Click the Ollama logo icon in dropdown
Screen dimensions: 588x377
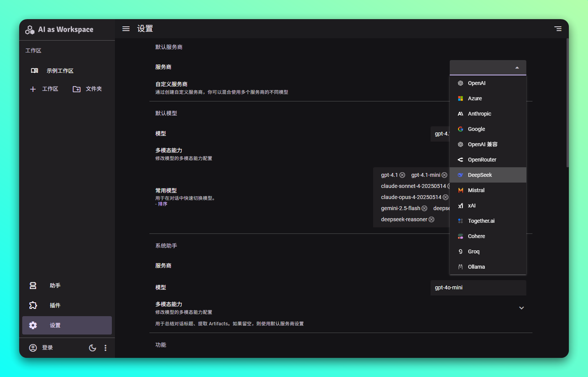pyautogui.click(x=460, y=267)
